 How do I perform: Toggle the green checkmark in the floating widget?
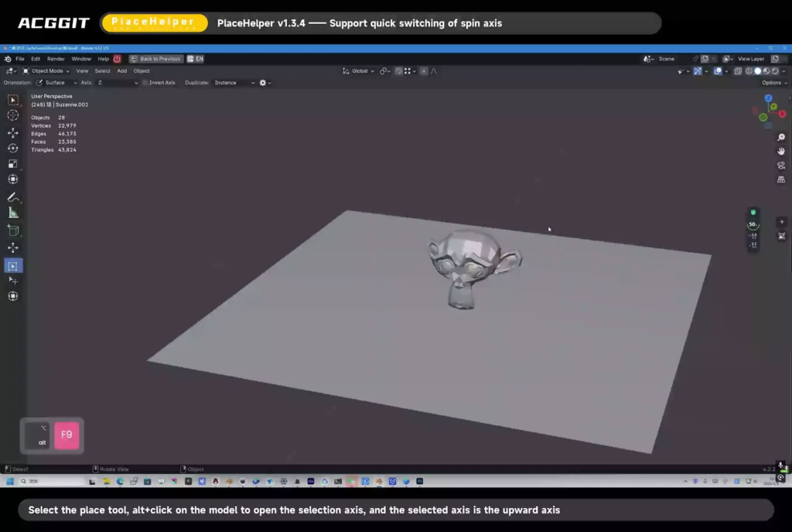tap(753, 213)
